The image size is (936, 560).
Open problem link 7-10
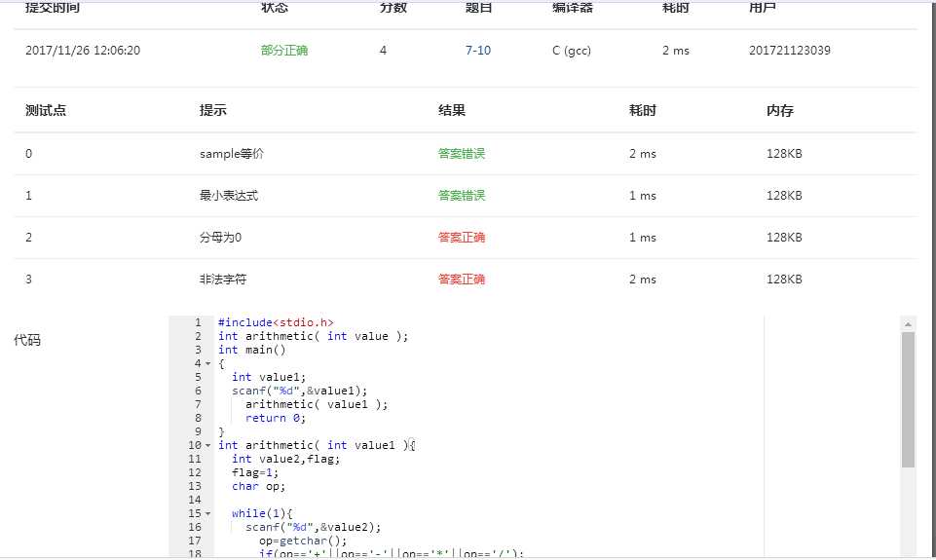[478, 51]
